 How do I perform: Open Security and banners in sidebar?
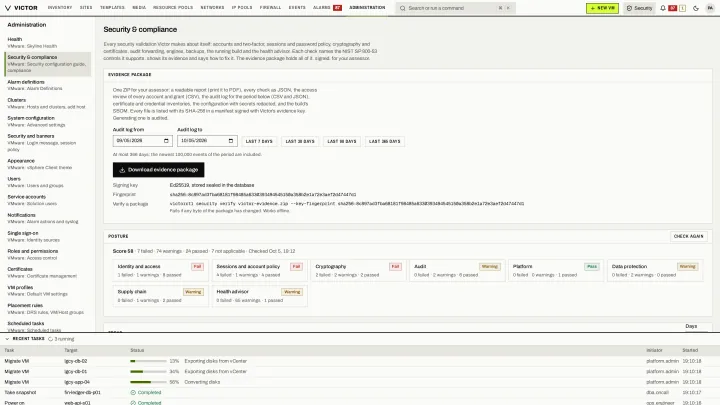tap(48, 143)
